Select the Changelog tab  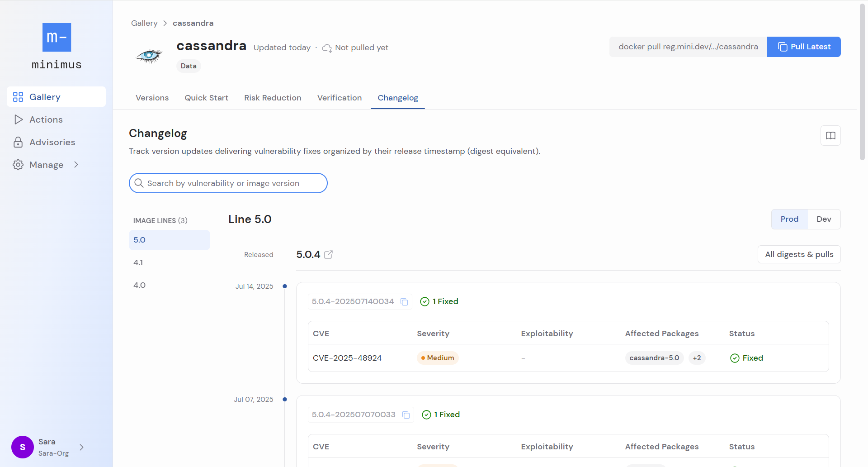click(398, 98)
